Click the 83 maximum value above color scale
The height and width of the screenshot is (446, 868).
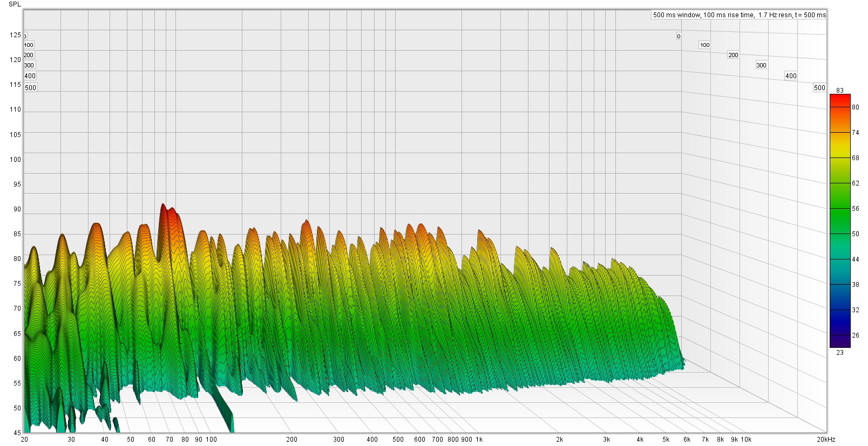click(840, 91)
